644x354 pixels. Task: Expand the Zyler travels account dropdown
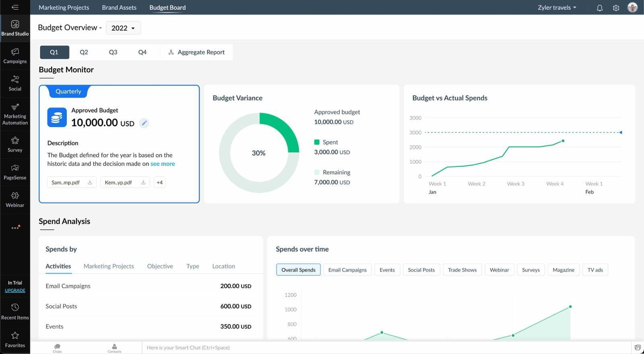[x=557, y=8]
